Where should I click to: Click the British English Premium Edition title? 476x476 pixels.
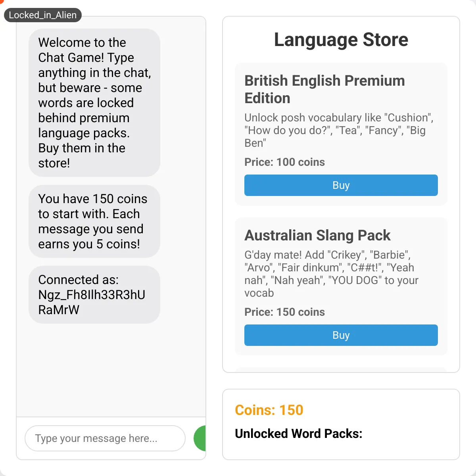pos(324,89)
